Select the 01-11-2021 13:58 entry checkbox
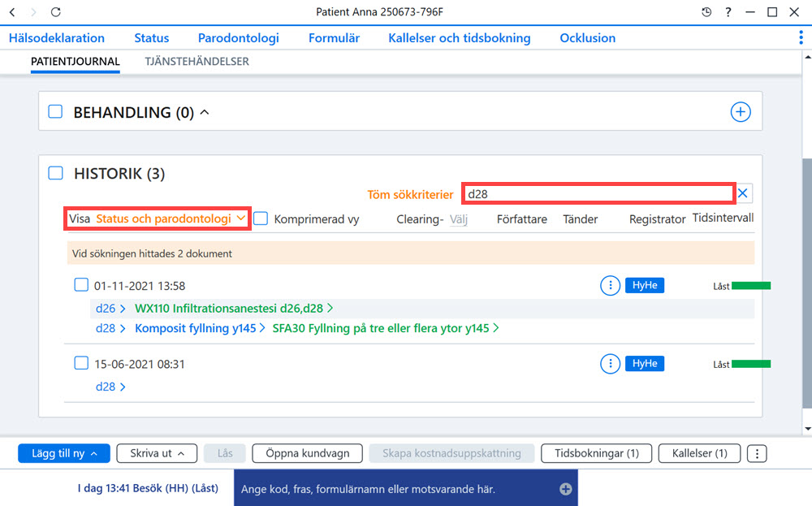 [x=81, y=285]
